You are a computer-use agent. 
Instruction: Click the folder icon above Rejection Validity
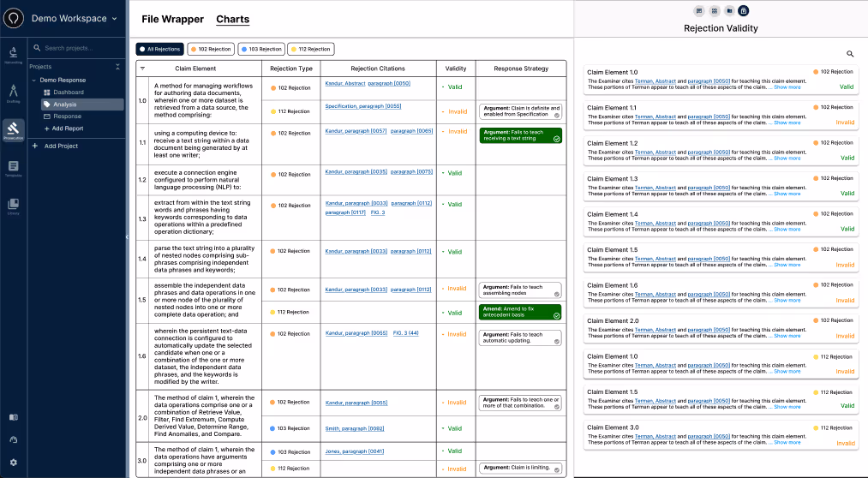[729, 10]
